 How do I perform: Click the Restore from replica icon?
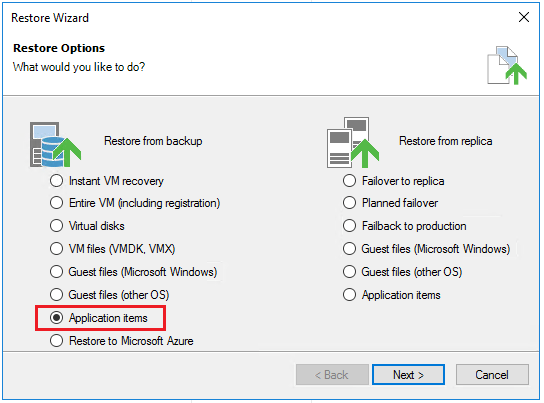(353, 143)
